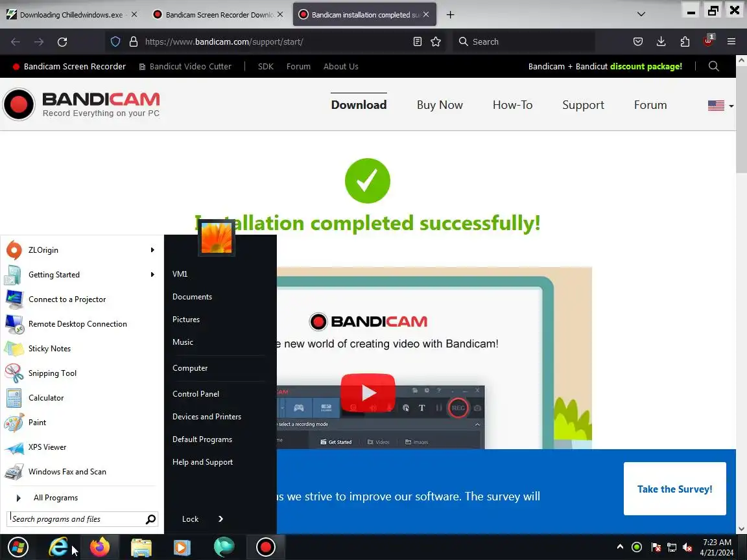Switch to Firefox in the taskbar
This screenshot has width=747, height=560.
100,547
